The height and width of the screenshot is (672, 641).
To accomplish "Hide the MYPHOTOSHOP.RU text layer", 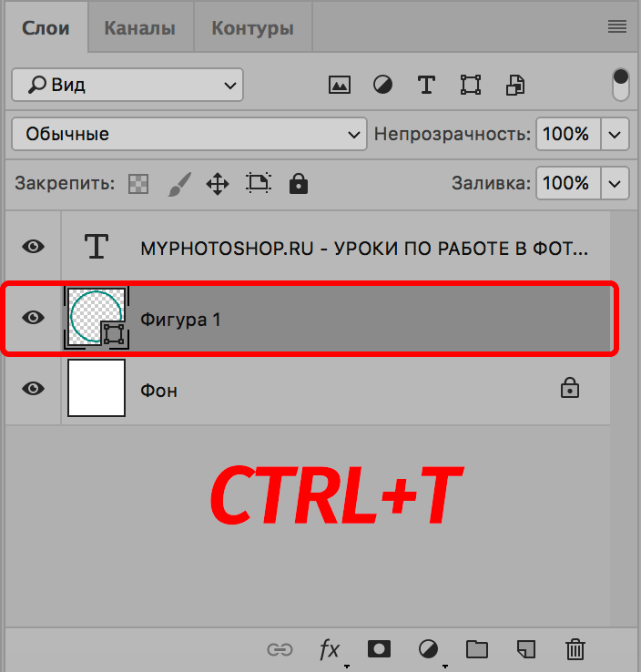I will (x=34, y=247).
